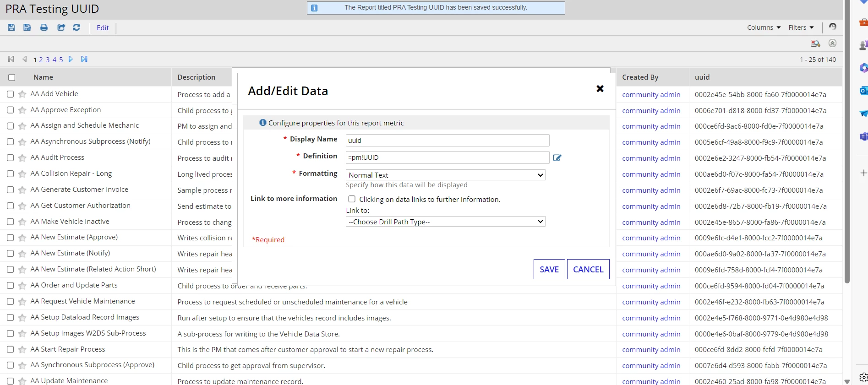Click the SAVE button in dialog
This screenshot has width=868, height=385.
pyautogui.click(x=549, y=269)
